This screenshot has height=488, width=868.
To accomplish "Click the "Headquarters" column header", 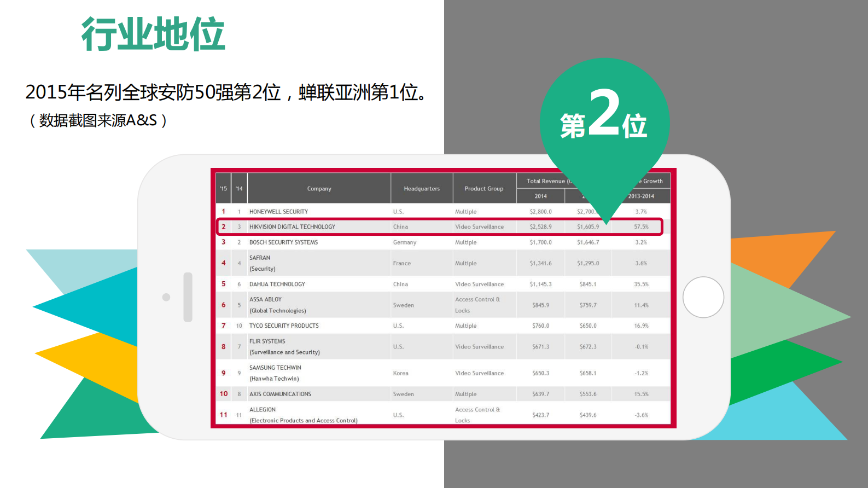I will pos(422,189).
